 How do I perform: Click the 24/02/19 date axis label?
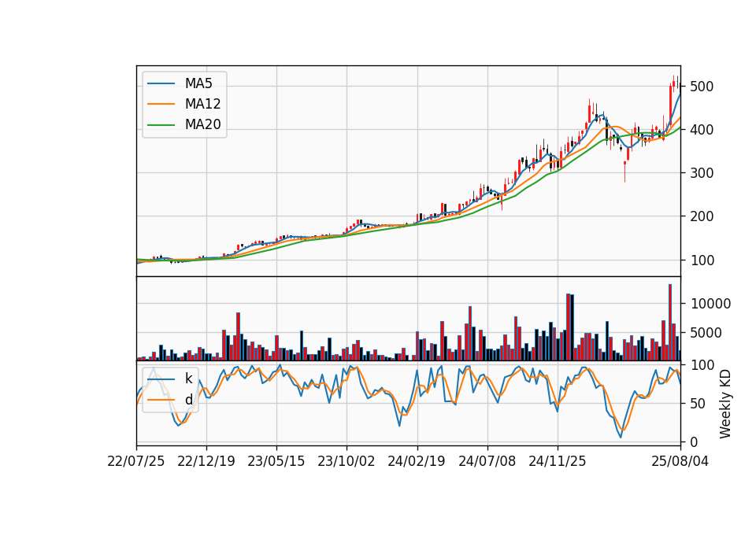(417, 461)
